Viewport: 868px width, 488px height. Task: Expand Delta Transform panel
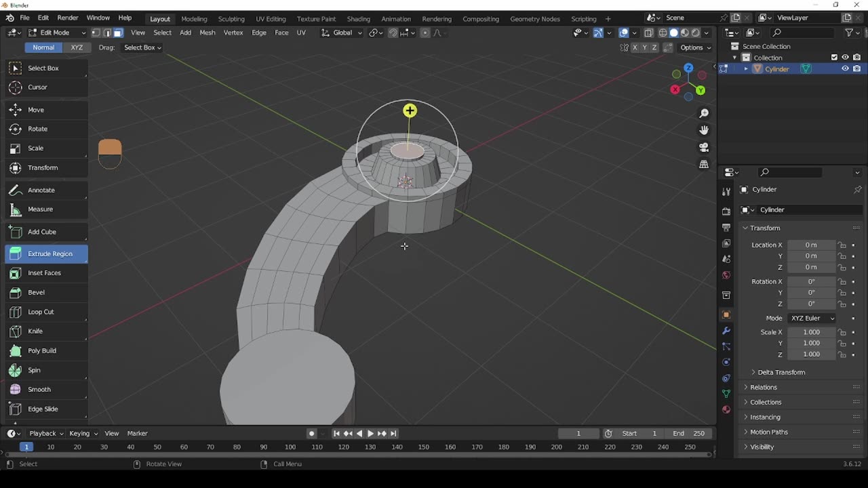click(781, 372)
